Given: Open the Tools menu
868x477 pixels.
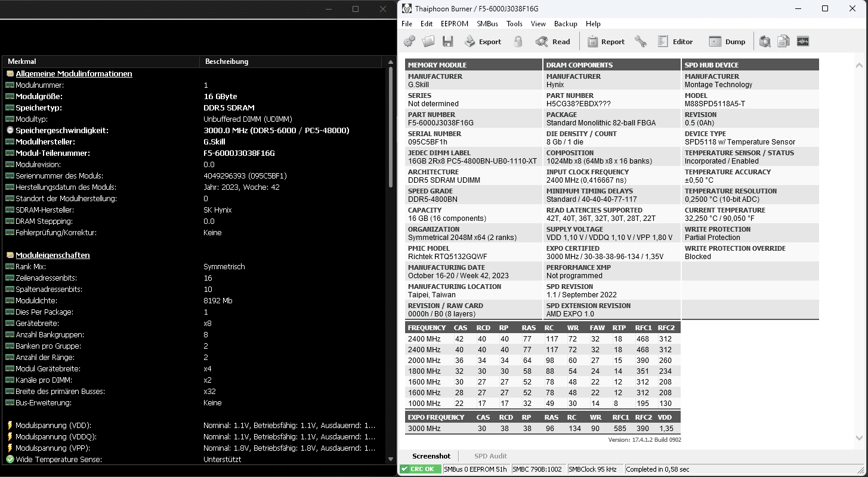Looking at the screenshot, I should tap(514, 24).
